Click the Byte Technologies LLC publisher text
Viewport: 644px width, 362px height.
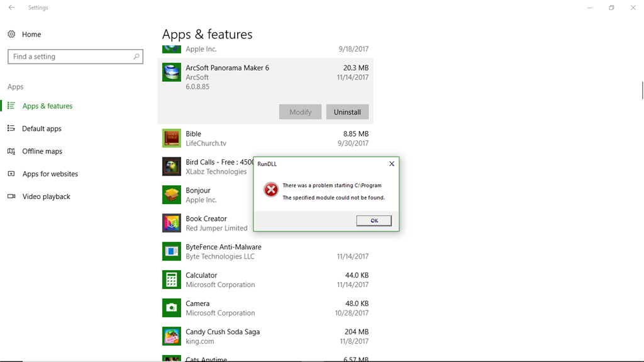click(x=220, y=256)
